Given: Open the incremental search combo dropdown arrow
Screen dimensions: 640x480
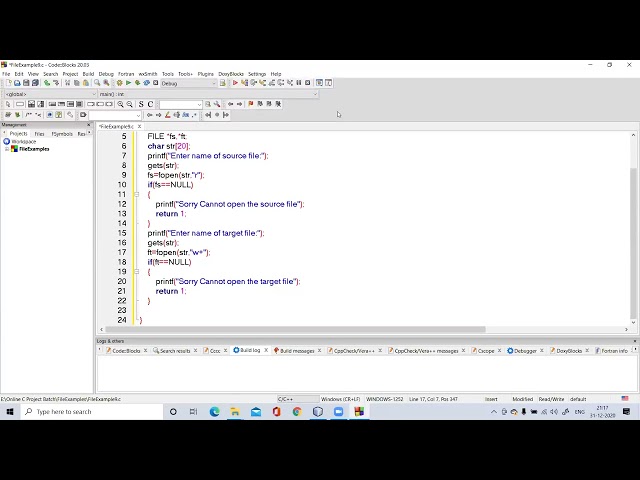Looking at the screenshot, I should coord(138,115).
